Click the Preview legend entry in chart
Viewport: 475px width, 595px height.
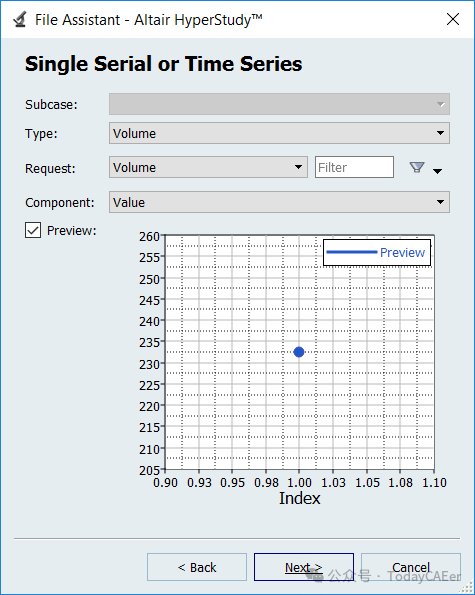[402, 252]
